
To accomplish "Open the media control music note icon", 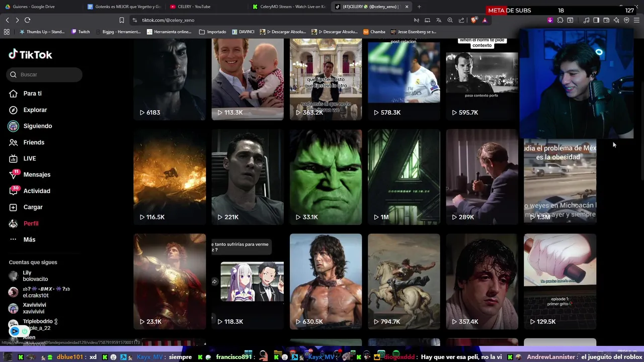I will pyautogui.click(x=586, y=20).
